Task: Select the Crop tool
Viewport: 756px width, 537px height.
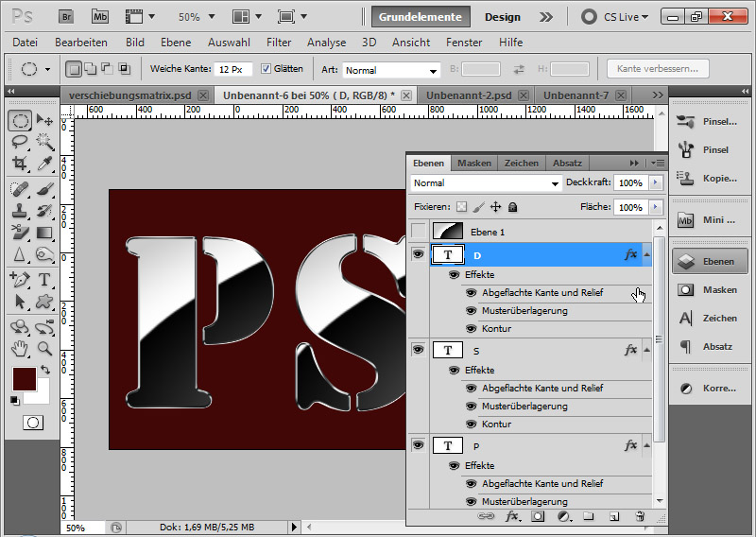Action: [19, 164]
